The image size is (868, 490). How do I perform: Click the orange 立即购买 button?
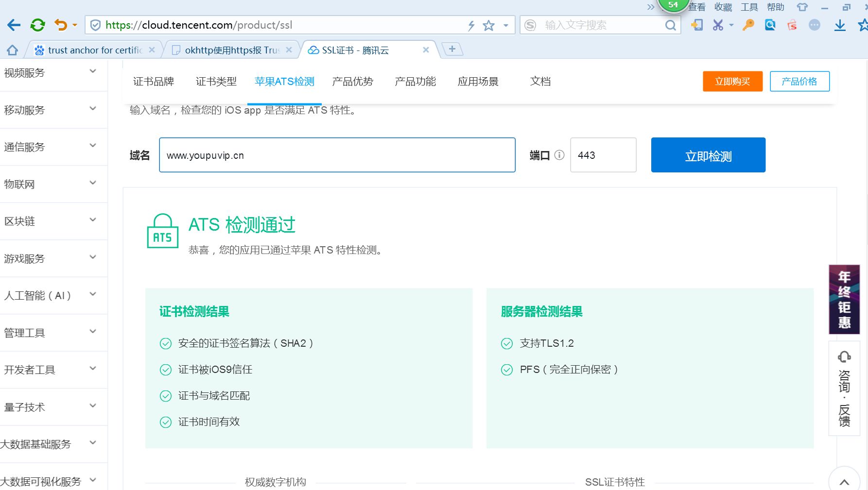click(x=732, y=82)
